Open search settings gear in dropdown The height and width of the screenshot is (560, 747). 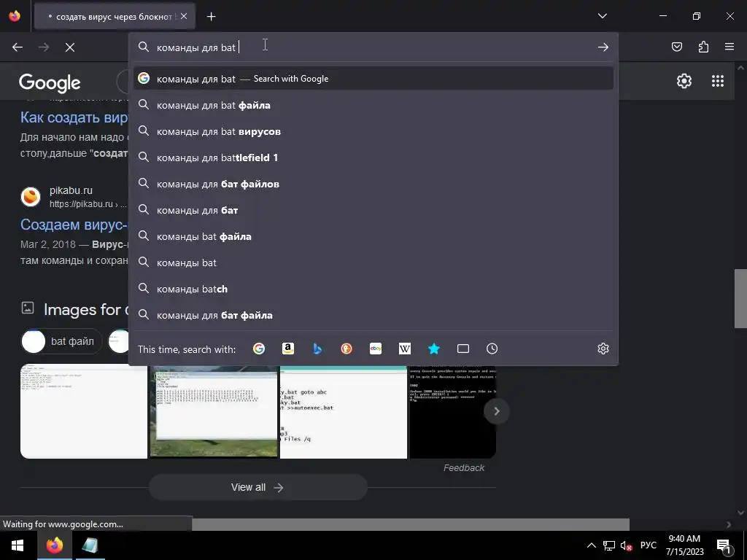[x=603, y=349]
